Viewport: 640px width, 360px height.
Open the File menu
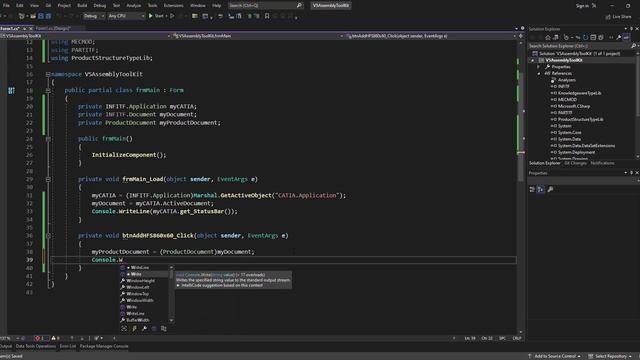point(6,6)
